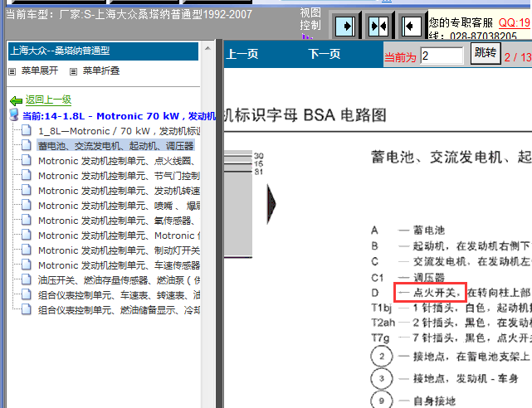Click the current page number input field

pyautogui.click(x=442, y=56)
